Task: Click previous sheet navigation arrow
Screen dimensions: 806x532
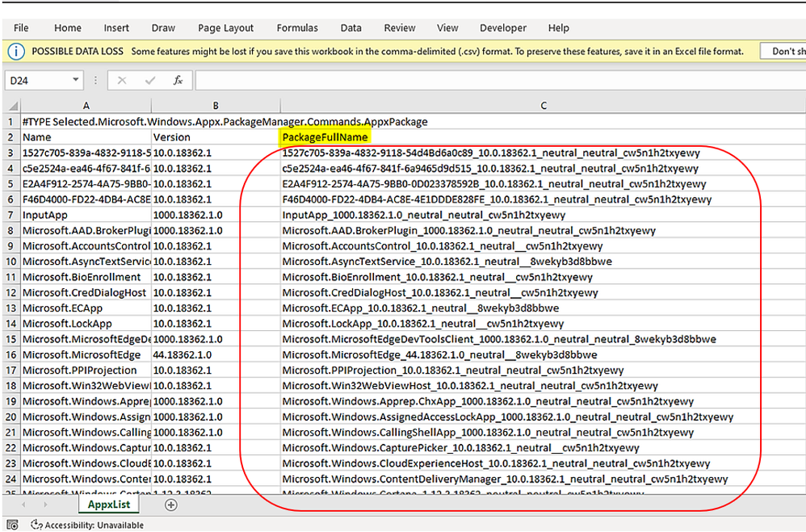Action: click(x=23, y=505)
